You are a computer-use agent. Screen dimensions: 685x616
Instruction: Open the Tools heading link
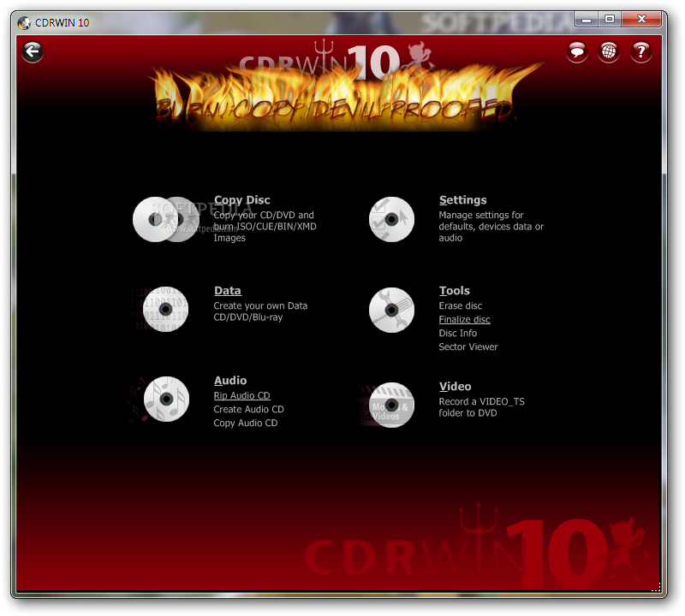tap(455, 291)
